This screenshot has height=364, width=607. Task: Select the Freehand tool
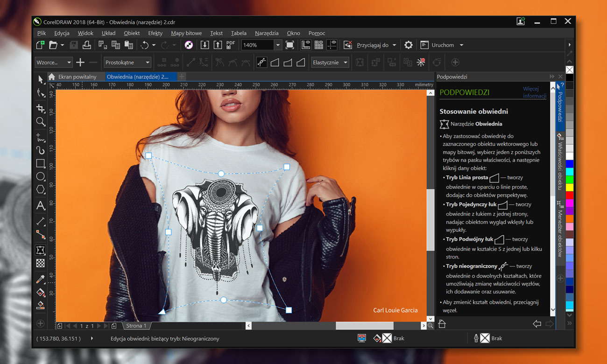pyautogui.click(x=41, y=137)
